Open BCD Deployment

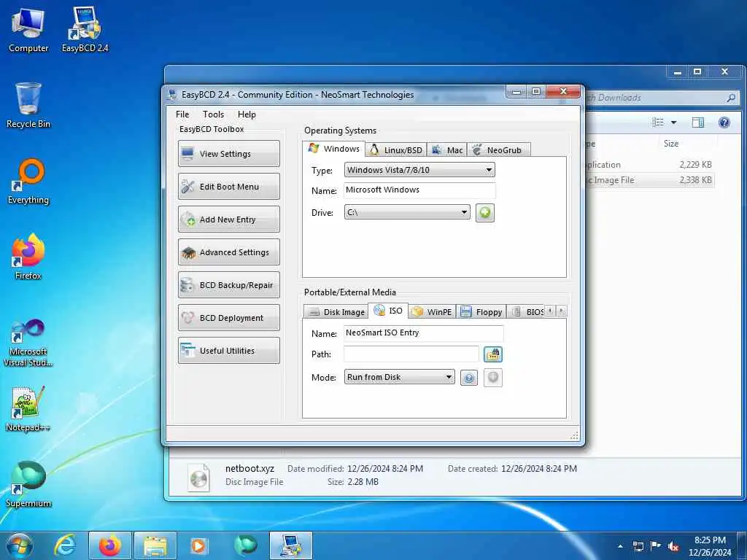coord(228,318)
